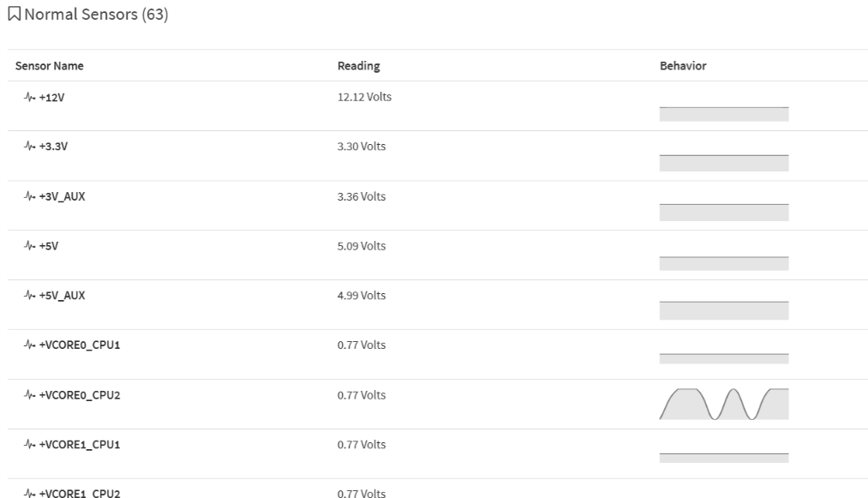Click the pulse icon for +3V_AUX
Viewport: 868px width, 498px height.
coord(28,196)
